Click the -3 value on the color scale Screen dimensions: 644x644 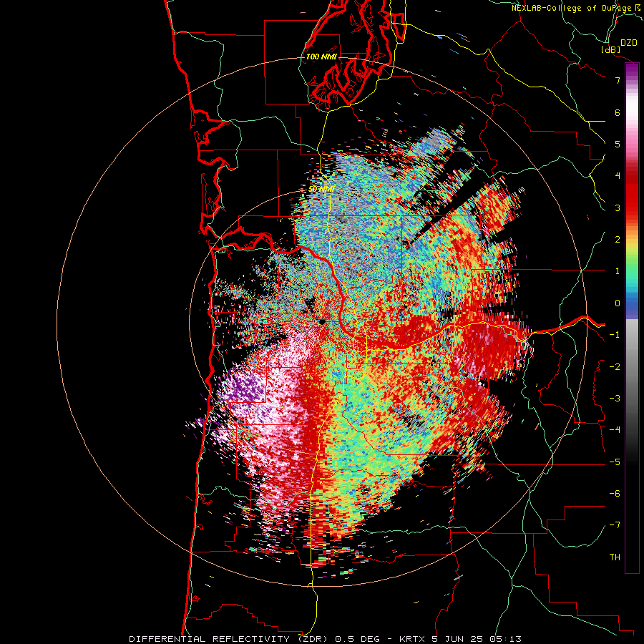pos(615,399)
